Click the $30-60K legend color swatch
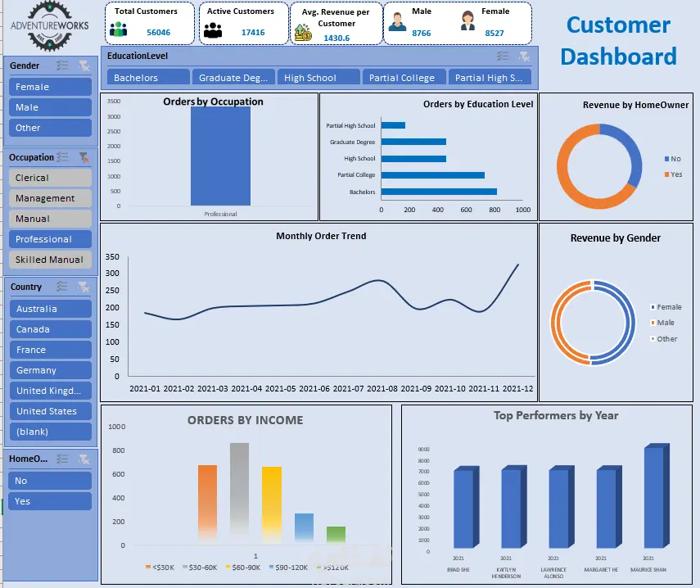The width and height of the screenshot is (700, 588). tap(185, 567)
